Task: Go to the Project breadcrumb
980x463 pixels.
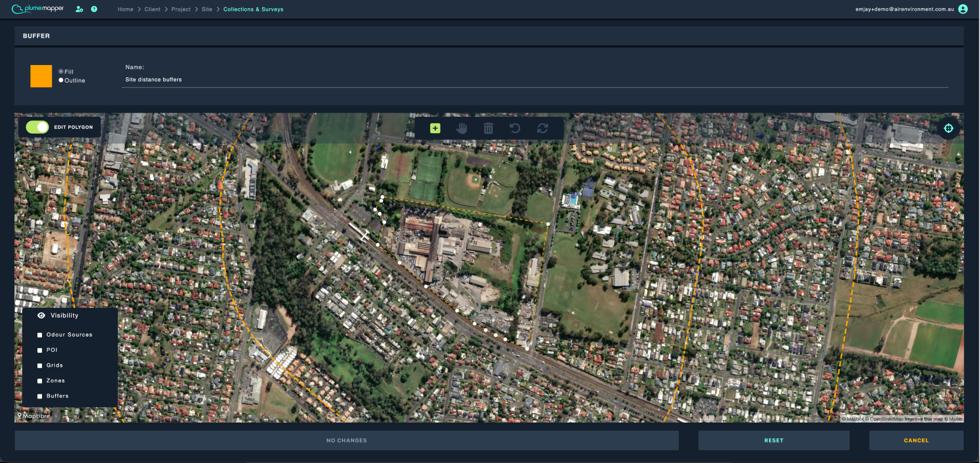Action: 181,9
